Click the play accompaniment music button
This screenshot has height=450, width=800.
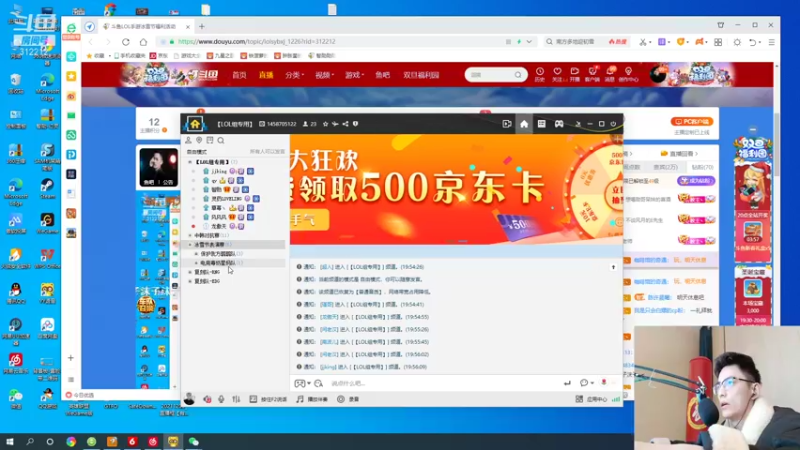tap(312, 399)
